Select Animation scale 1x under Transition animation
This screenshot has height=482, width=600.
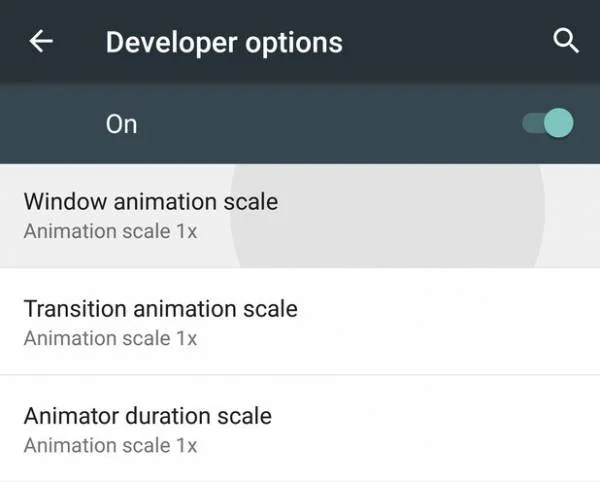click(110, 339)
